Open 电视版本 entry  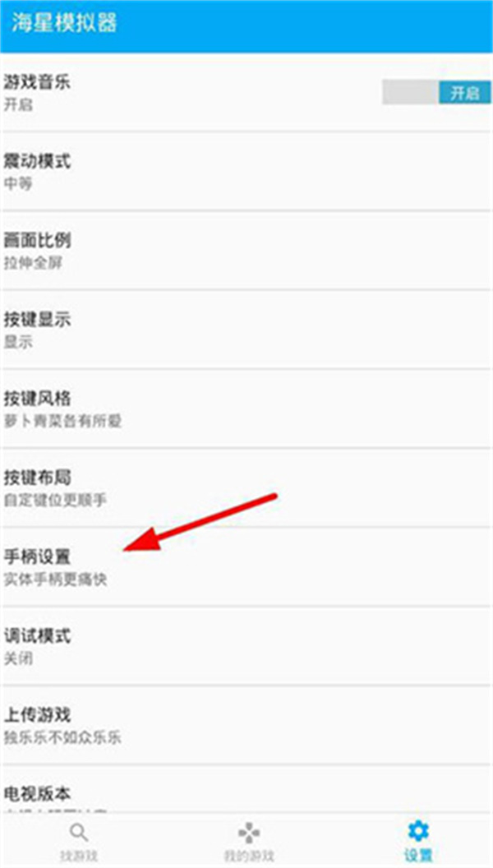click(246, 789)
